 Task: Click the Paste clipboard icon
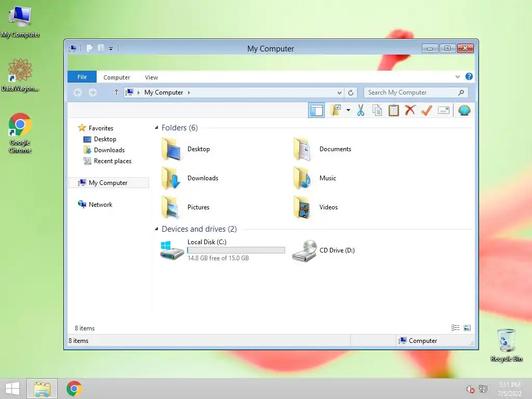(x=394, y=110)
